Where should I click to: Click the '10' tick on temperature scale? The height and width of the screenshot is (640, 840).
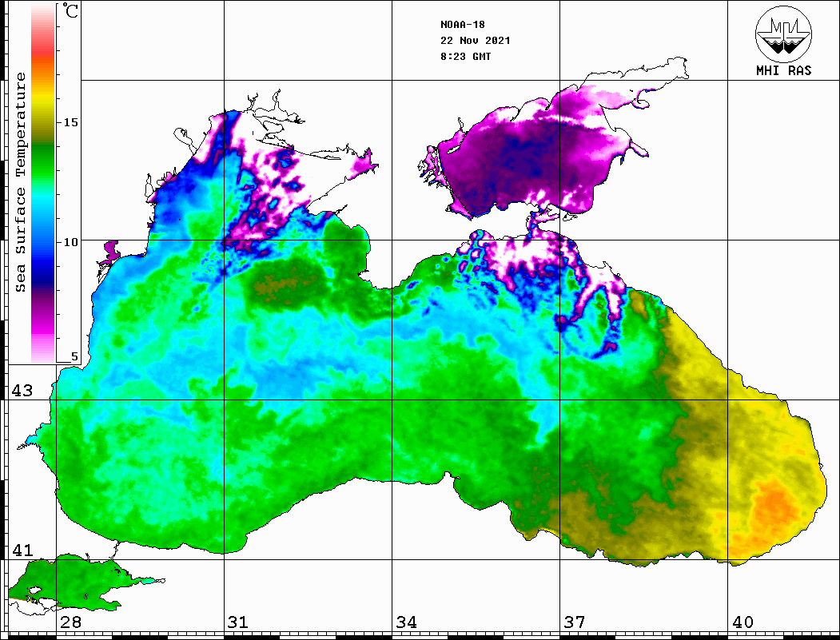tap(70, 242)
